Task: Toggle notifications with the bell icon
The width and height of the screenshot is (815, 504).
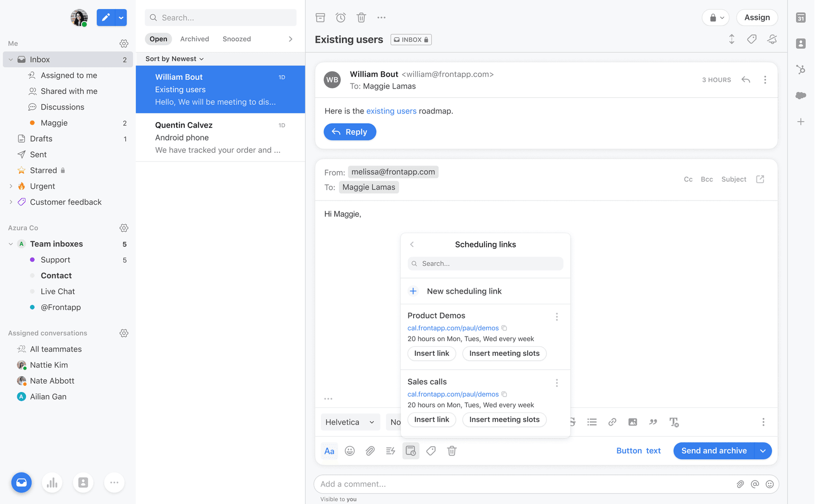Action: (x=772, y=39)
